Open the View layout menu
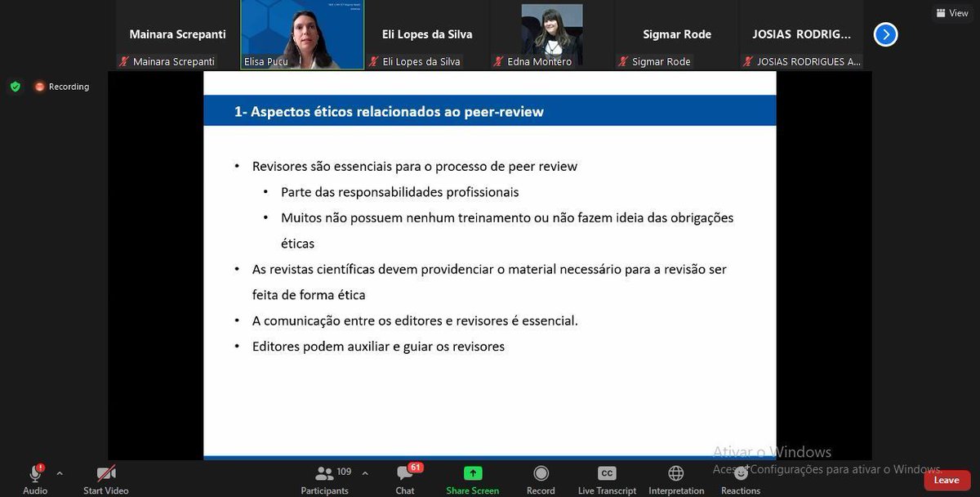 pos(951,13)
